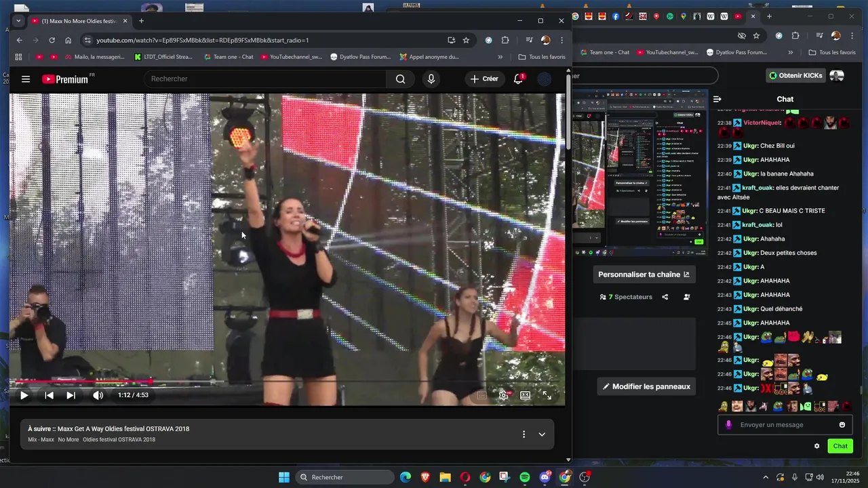Expand hidden bookmarks chevron, back window

(791, 52)
